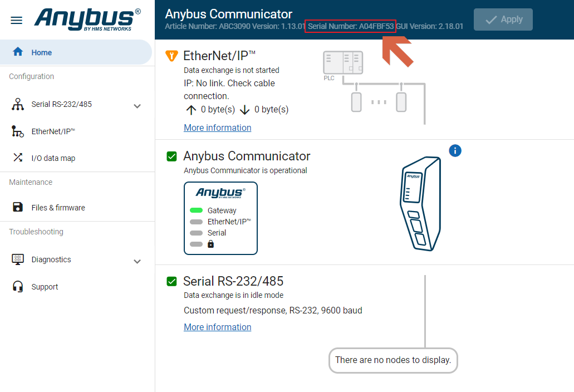Click the I/O data map shuffle icon
The image size is (574, 392).
[x=18, y=158]
